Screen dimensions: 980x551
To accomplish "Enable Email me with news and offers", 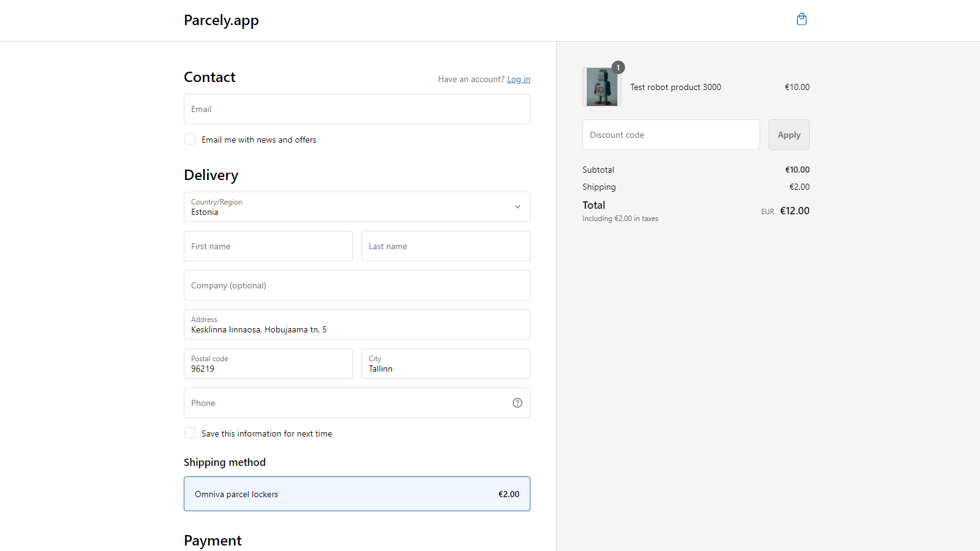I will (x=190, y=140).
